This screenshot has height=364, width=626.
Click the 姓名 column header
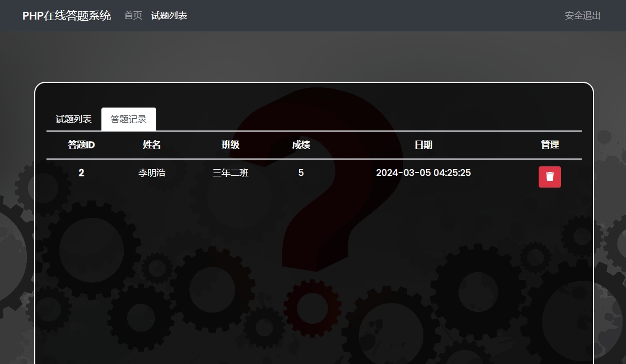click(x=152, y=145)
